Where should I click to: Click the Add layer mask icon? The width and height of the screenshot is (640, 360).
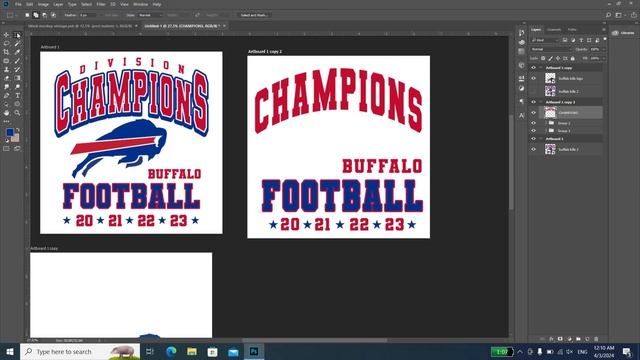(x=560, y=339)
